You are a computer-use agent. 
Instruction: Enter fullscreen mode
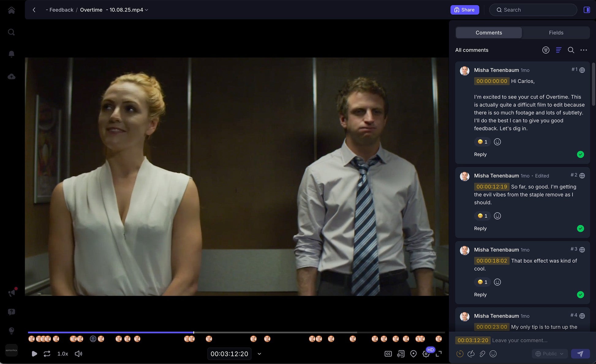pos(439,354)
